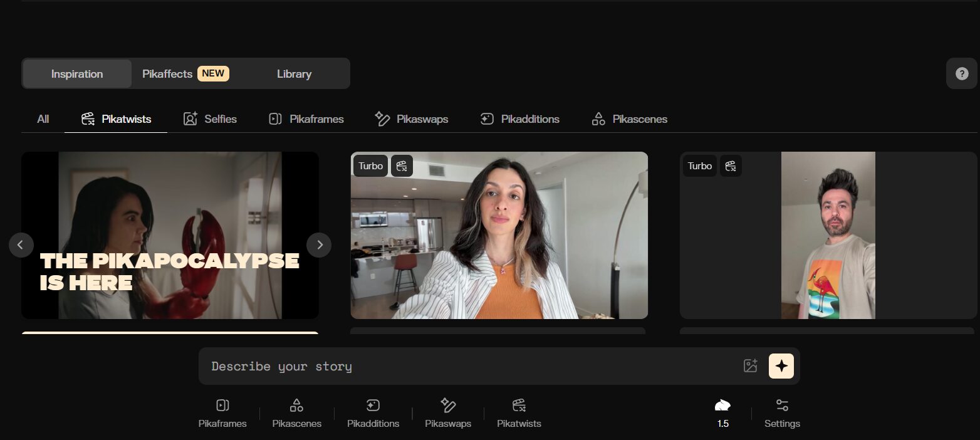Viewport: 980px width, 440px height.
Task: Select the Pikatwists filter tab
Action: (116, 119)
